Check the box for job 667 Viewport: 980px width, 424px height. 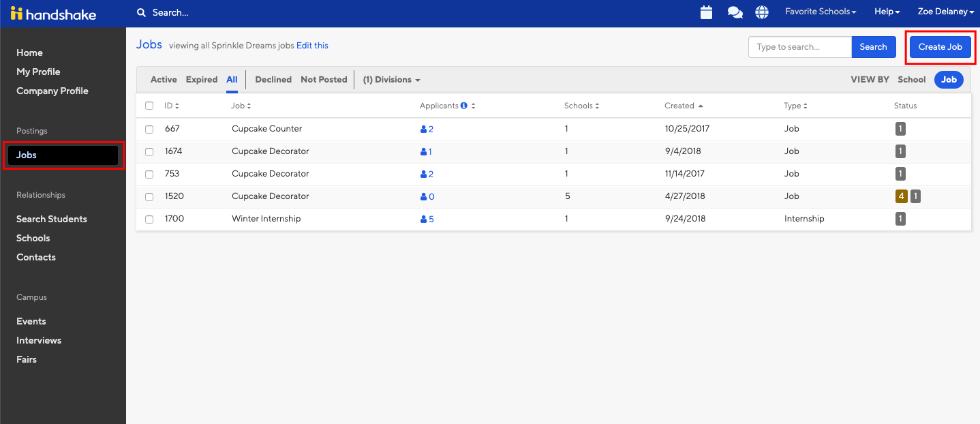click(x=149, y=129)
